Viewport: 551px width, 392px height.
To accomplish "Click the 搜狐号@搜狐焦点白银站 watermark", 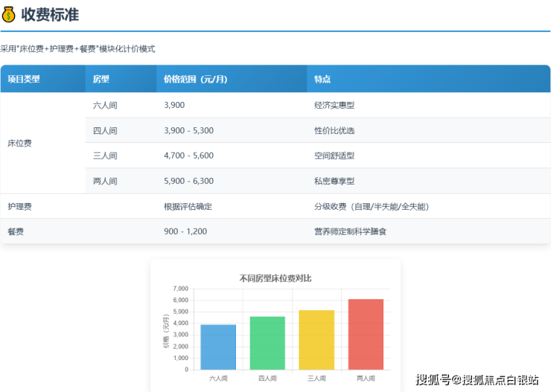I will (477, 379).
